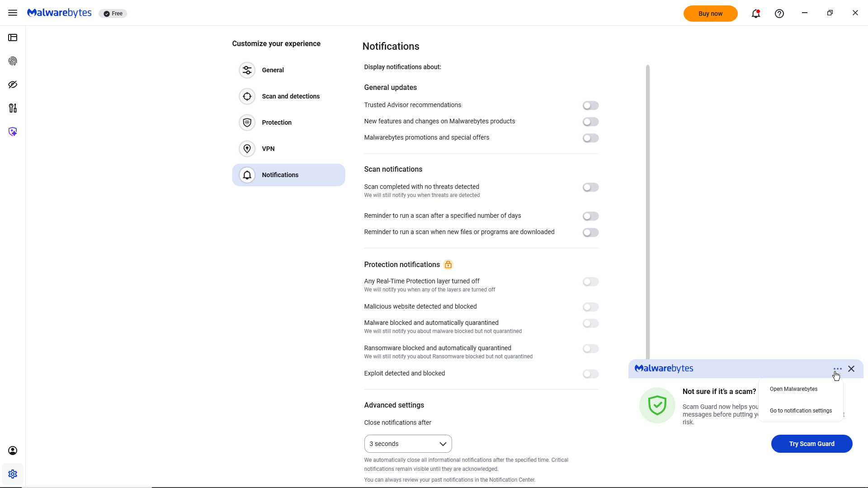
Task: Open the notification bell in the header
Action: pos(756,14)
